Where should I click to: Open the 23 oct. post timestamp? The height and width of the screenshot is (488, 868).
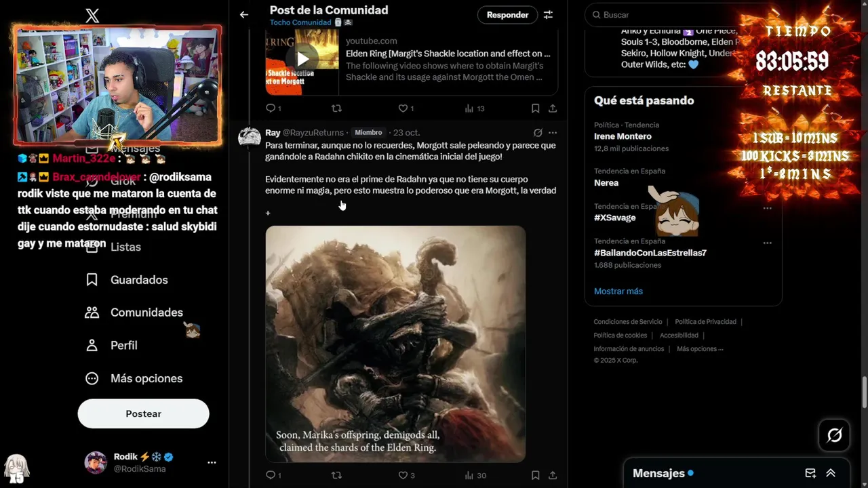pyautogui.click(x=408, y=133)
